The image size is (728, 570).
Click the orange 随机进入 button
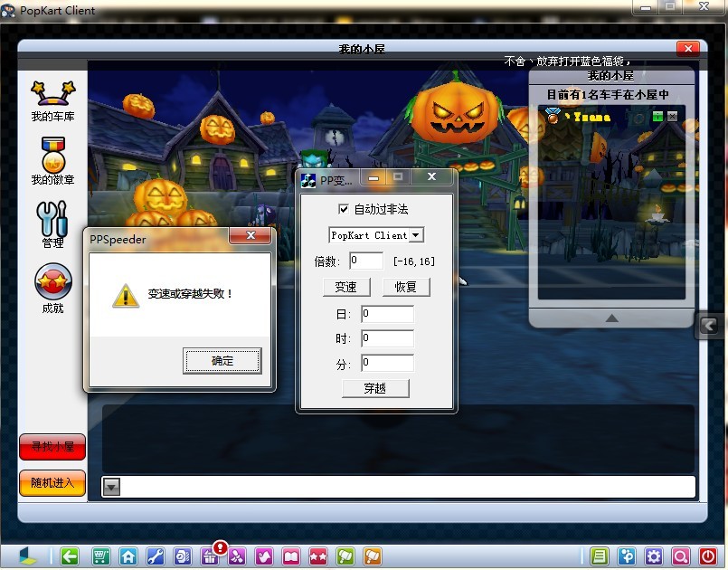click(52, 483)
